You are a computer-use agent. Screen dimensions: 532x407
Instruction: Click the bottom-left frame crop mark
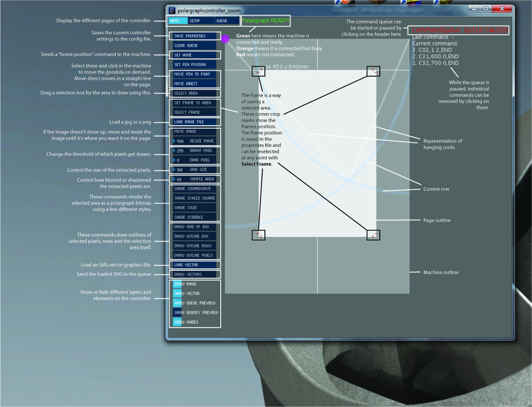coord(259,235)
